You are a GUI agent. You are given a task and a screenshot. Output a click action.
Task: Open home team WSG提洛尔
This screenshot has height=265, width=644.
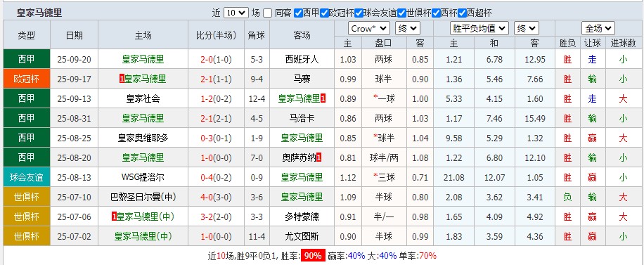143,178
